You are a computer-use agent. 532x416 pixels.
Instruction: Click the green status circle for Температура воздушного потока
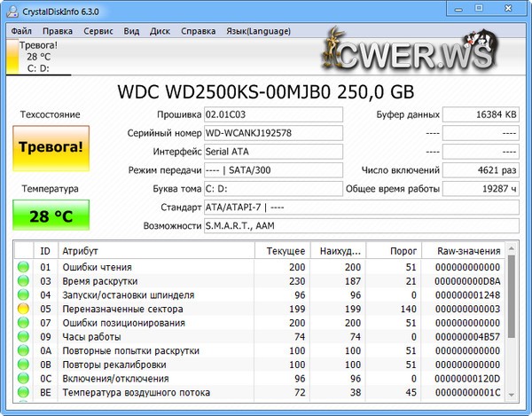pyautogui.click(x=22, y=395)
